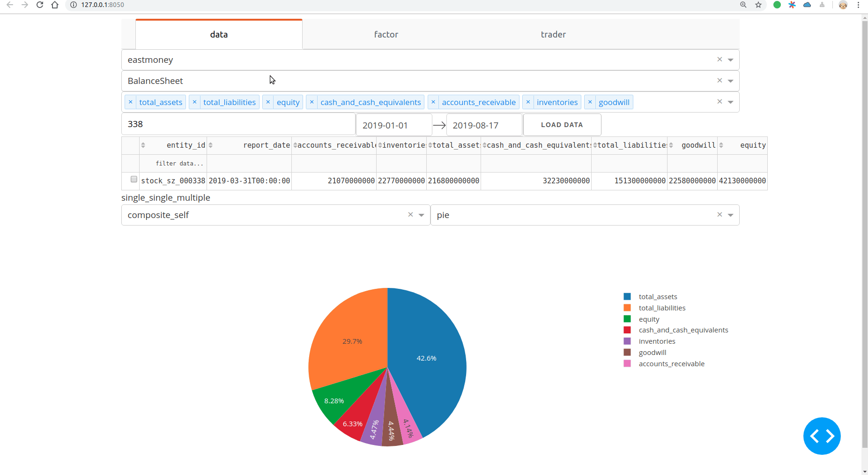Bookmark this page with the star icon
868x475 pixels.
coord(758,5)
